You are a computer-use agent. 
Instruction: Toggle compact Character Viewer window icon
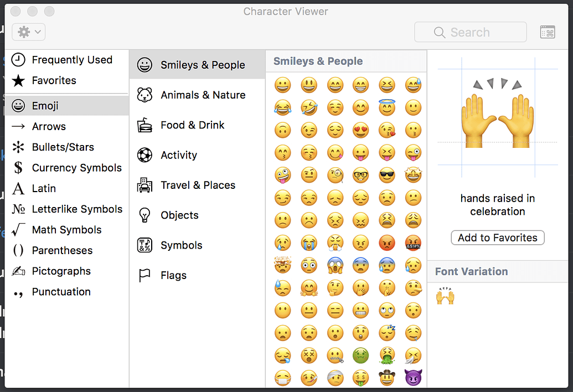[x=547, y=32]
